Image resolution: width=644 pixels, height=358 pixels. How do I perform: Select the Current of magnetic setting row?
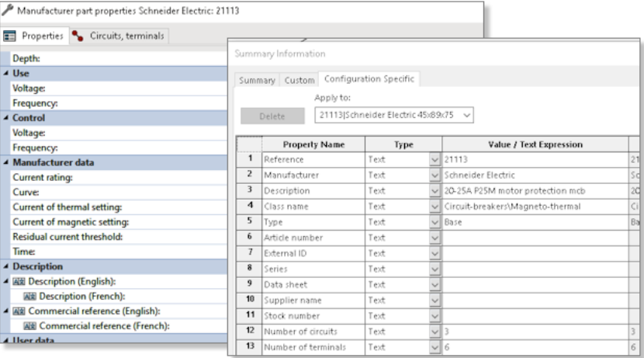pos(119,222)
